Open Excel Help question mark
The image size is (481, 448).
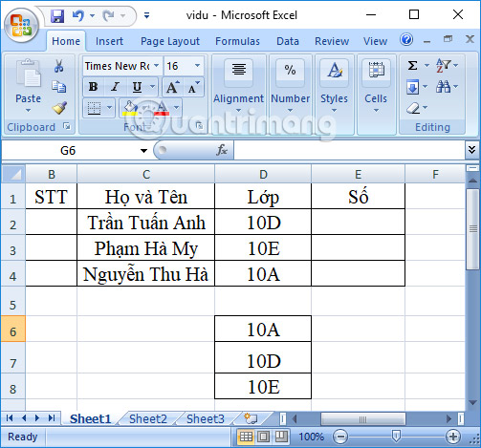click(406, 40)
